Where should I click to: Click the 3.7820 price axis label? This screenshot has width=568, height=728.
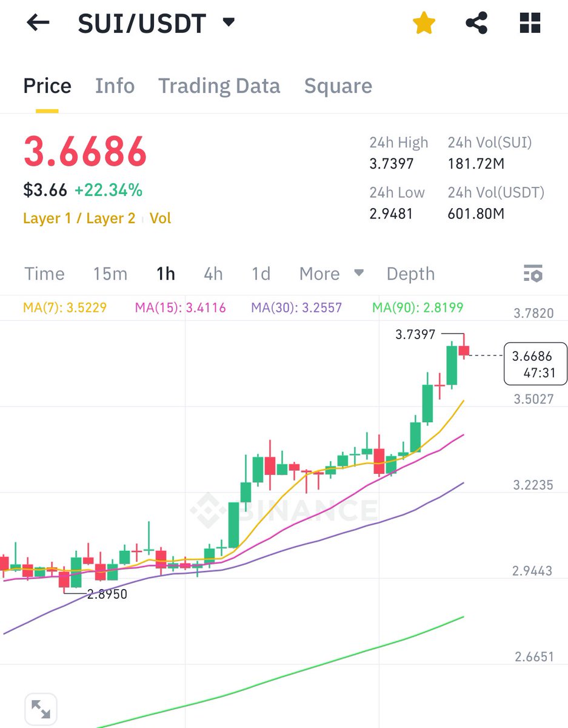pos(533,314)
